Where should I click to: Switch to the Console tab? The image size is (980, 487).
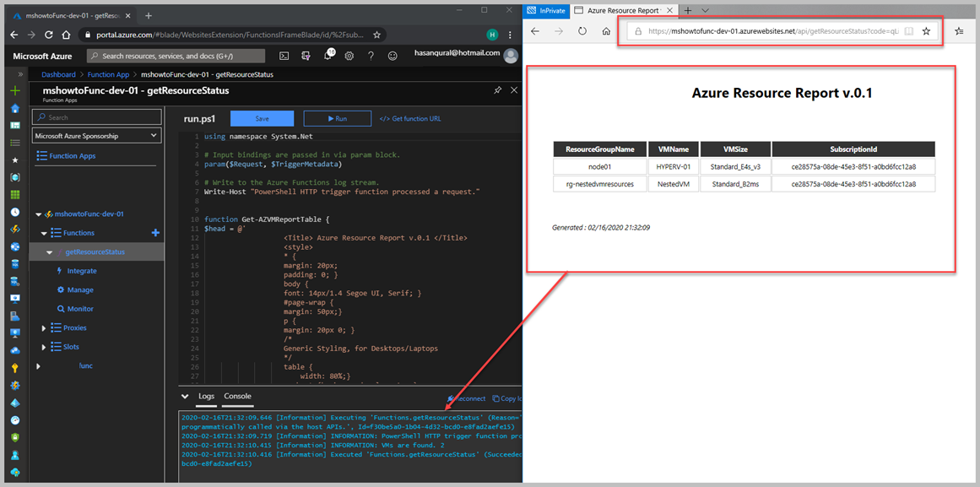click(x=237, y=397)
